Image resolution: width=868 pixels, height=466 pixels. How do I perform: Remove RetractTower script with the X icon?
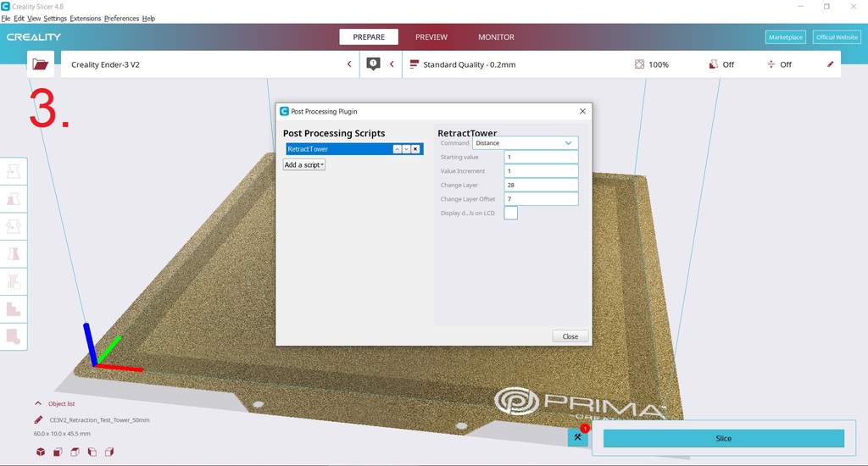[415, 149]
